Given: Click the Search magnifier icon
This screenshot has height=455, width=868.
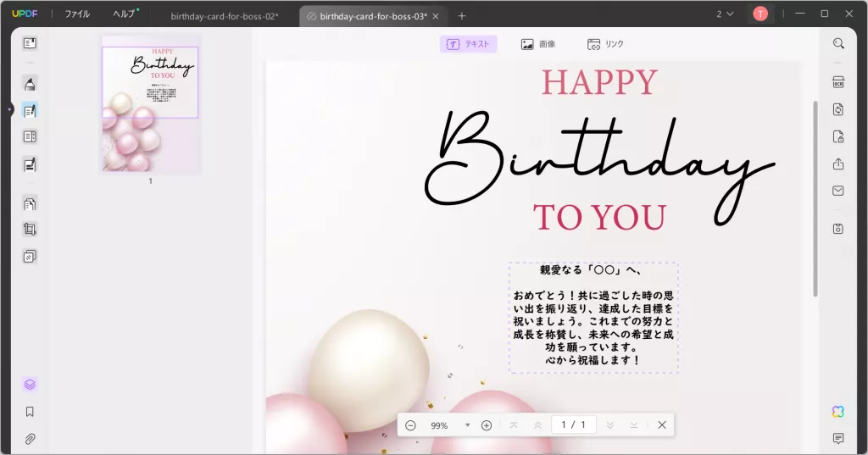Looking at the screenshot, I should click(838, 43).
